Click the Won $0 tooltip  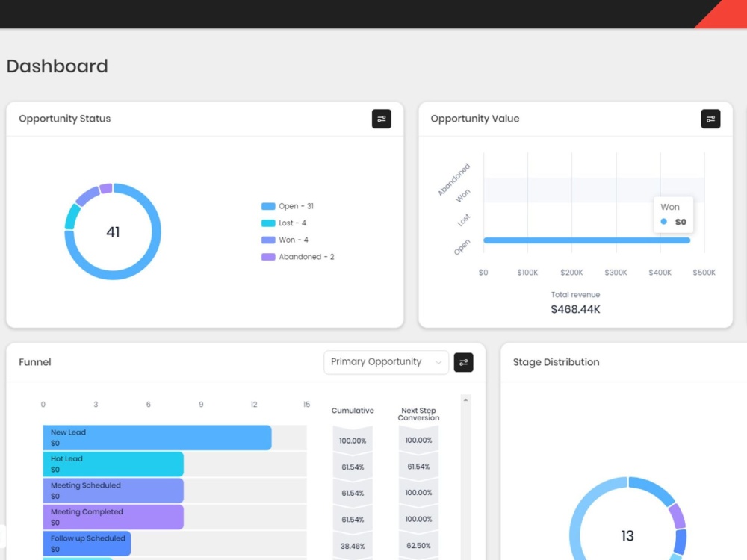tap(673, 214)
